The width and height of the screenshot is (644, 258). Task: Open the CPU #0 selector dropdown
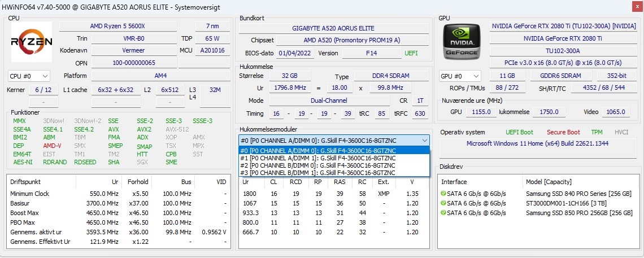[x=29, y=76]
